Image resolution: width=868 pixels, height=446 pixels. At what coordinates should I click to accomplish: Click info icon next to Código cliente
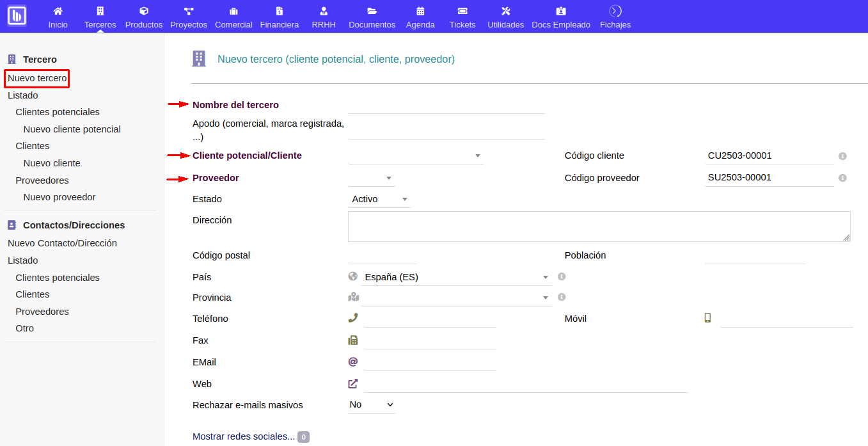pyautogui.click(x=842, y=156)
